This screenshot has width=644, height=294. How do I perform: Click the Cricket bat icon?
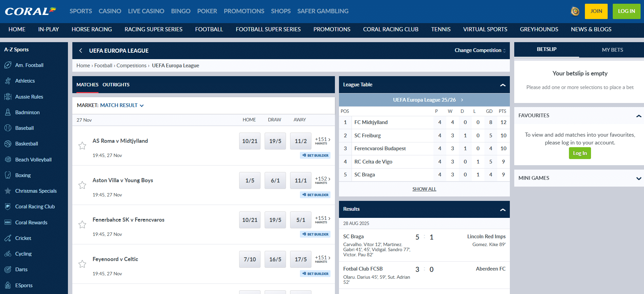(x=8, y=238)
